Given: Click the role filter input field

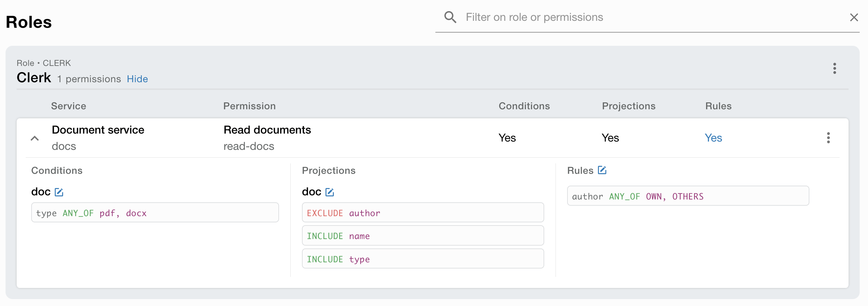Looking at the screenshot, I should coord(589,17).
